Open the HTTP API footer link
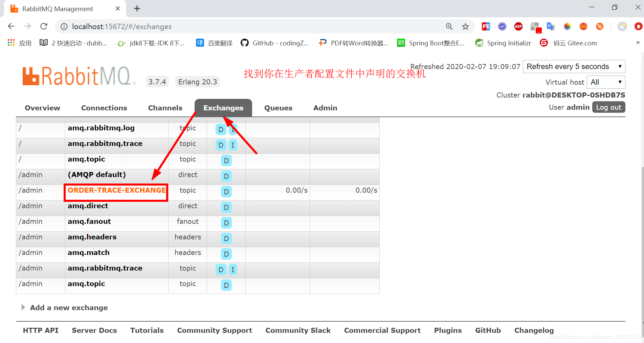 (41, 330)
